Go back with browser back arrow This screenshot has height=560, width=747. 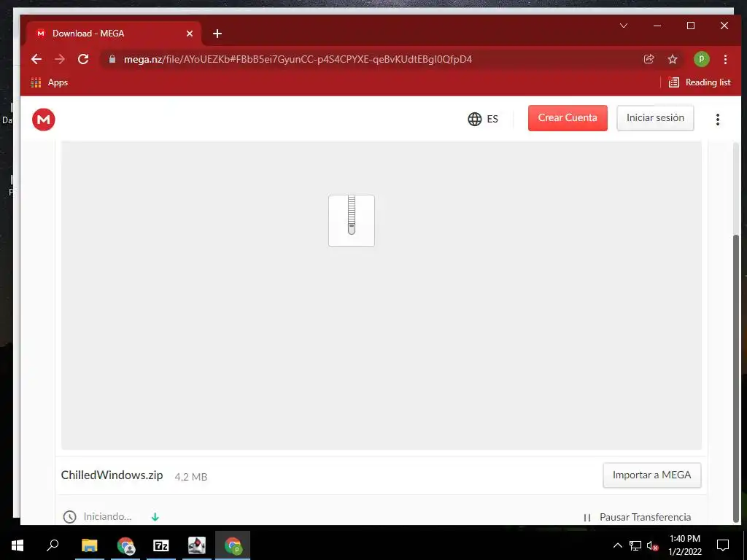pos(36,59)
